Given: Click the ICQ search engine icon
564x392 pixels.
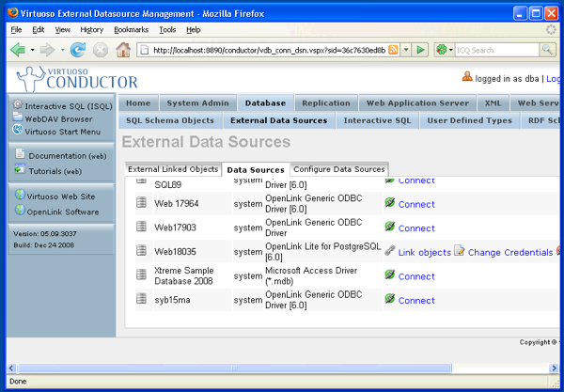Looking at the screenshot, I should [x=442, y=50].
